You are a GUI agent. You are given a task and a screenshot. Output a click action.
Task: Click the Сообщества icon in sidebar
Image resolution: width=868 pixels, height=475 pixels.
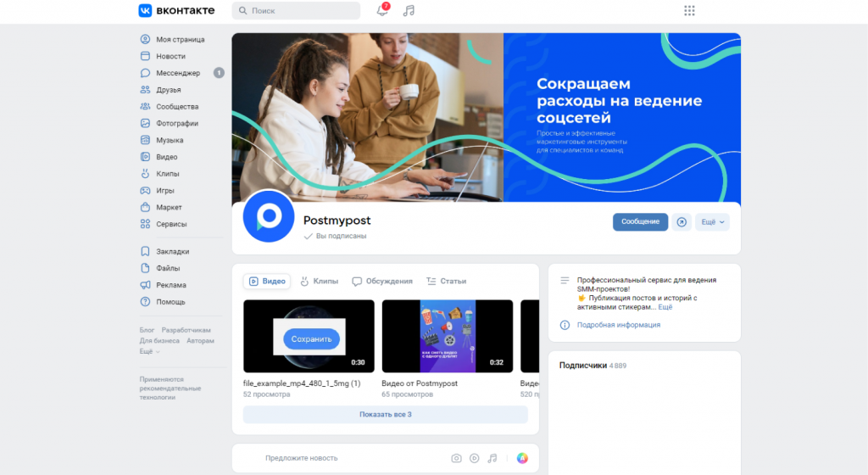click(x=145, y=106)
